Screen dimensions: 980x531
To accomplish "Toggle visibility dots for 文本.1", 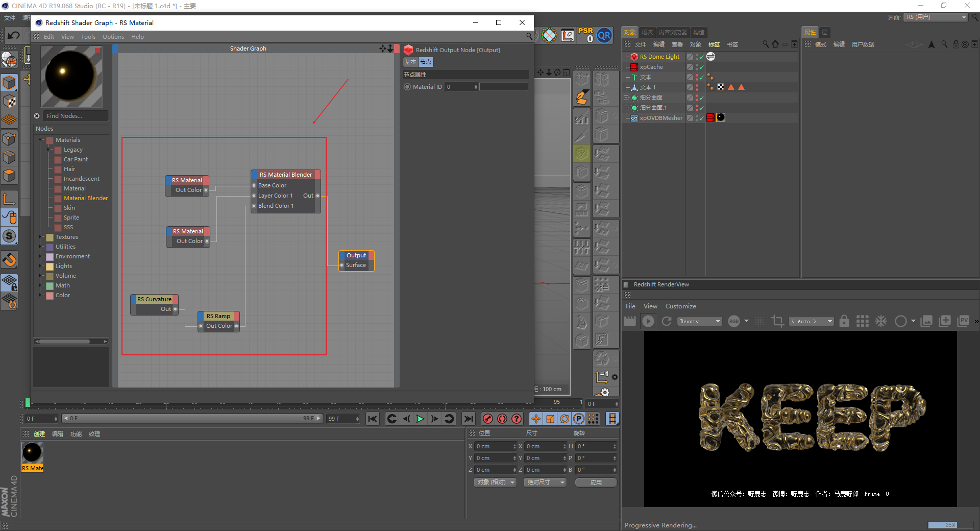I will (697, 87).
